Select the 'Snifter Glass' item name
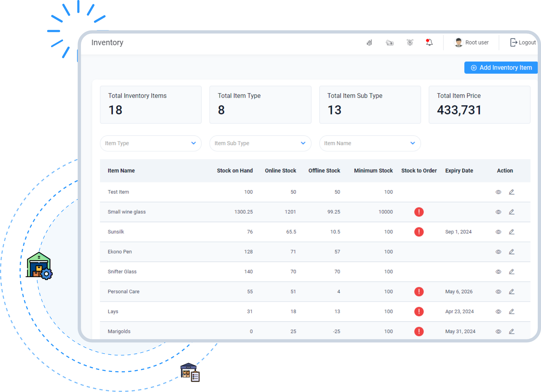 coord(122,272)
